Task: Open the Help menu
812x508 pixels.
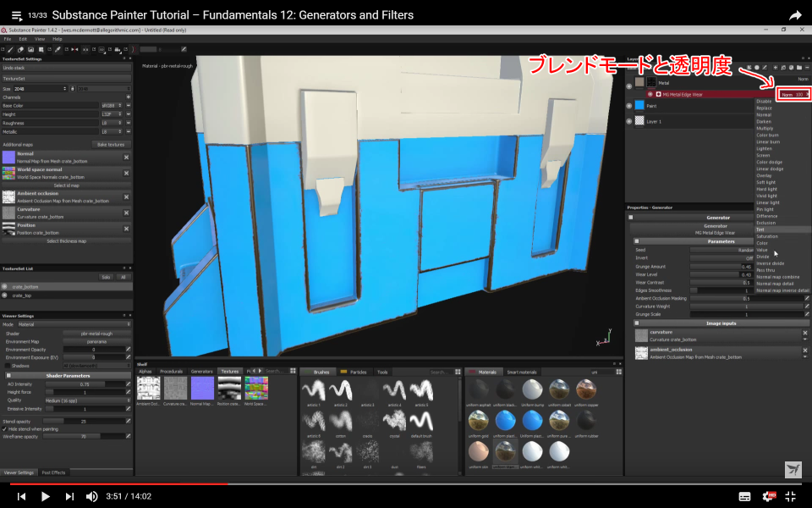Action: pyautogui.click(x=58, y=39)
